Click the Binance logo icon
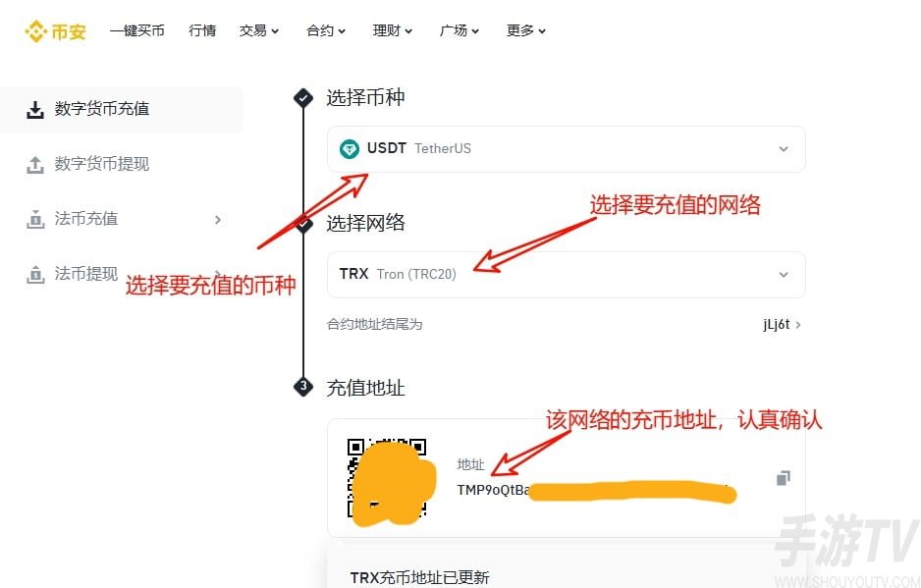This screenshot has width=921, height=588. tap(35, 31)
